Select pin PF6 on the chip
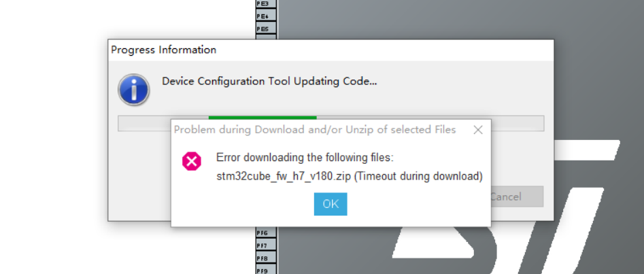 [262, 233]
